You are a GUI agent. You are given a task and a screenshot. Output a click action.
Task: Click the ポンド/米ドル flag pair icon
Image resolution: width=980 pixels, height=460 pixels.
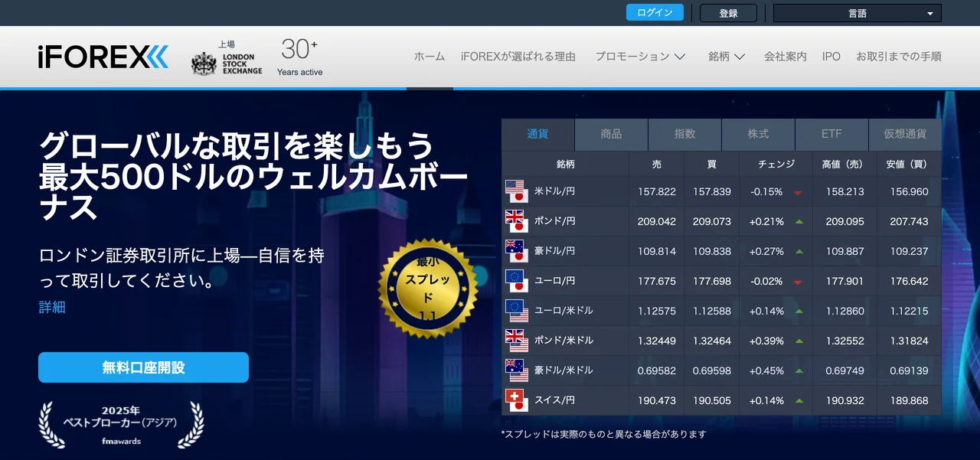click(x=517, y=341)
